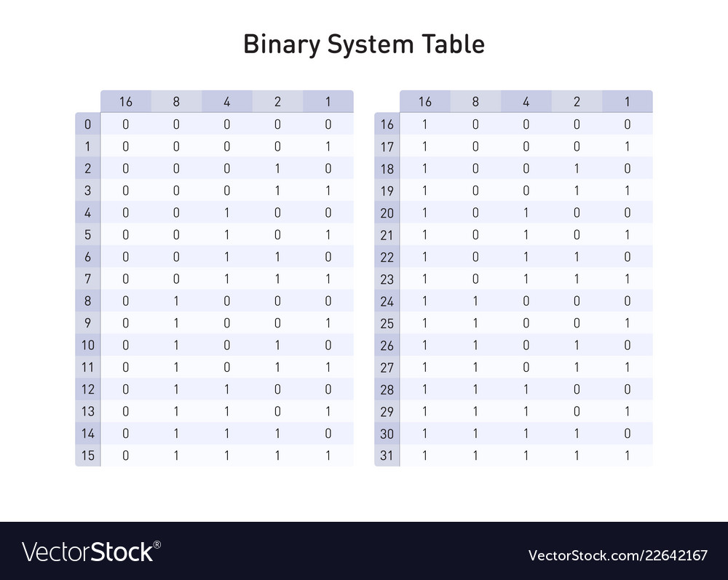Image resolution: width=728 pixels, height=580 pixels.
Task: Click row label 12
Action: tap(88, 390)
